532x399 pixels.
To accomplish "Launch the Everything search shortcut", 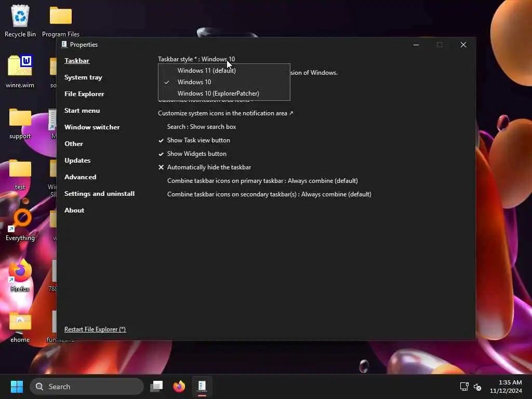I will [x=20, y=224].
